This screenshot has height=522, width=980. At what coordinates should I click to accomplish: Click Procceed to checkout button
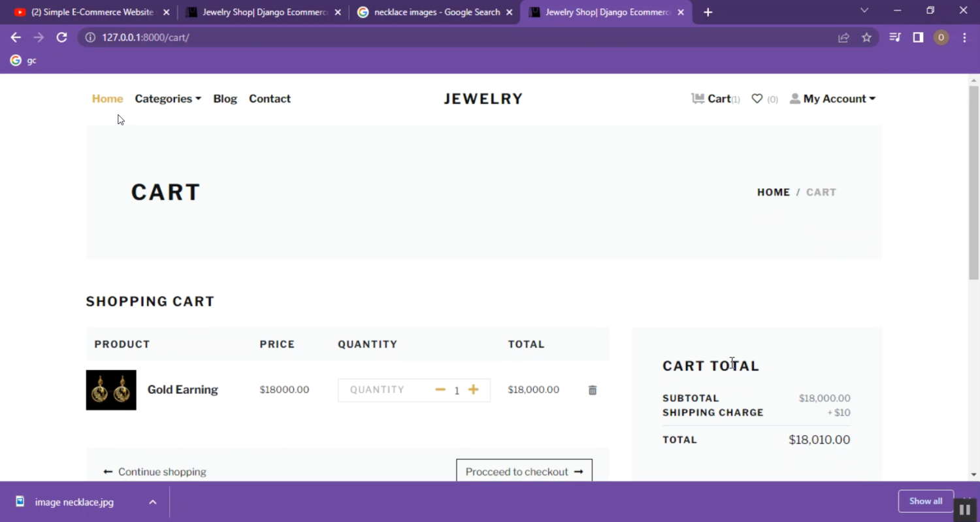tap(524, 471)
